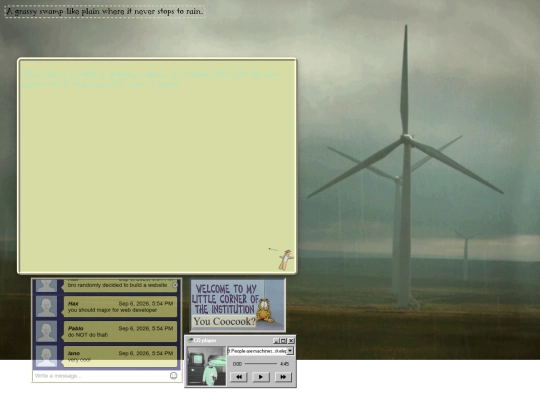Skip to next track in CD player
This screenshot has height=405, width=540.
(x=283, y=377)
